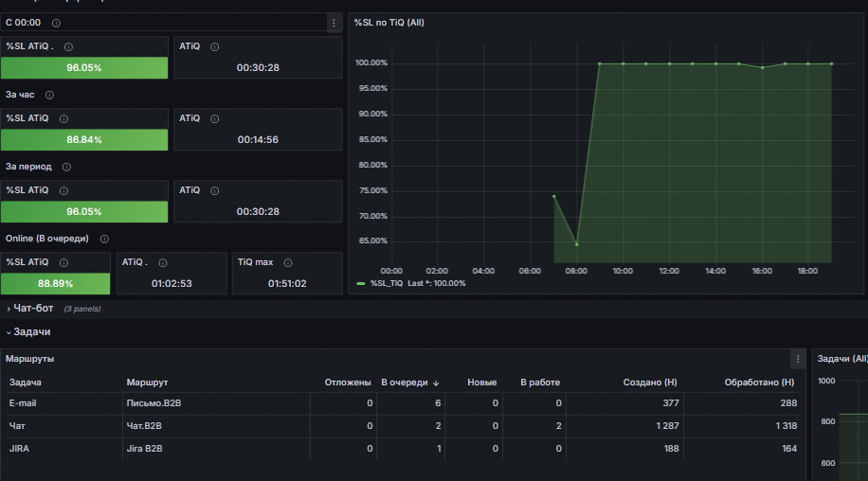Click the Online 88.89% %SL ATiQ gauge

tap(55, 284)
